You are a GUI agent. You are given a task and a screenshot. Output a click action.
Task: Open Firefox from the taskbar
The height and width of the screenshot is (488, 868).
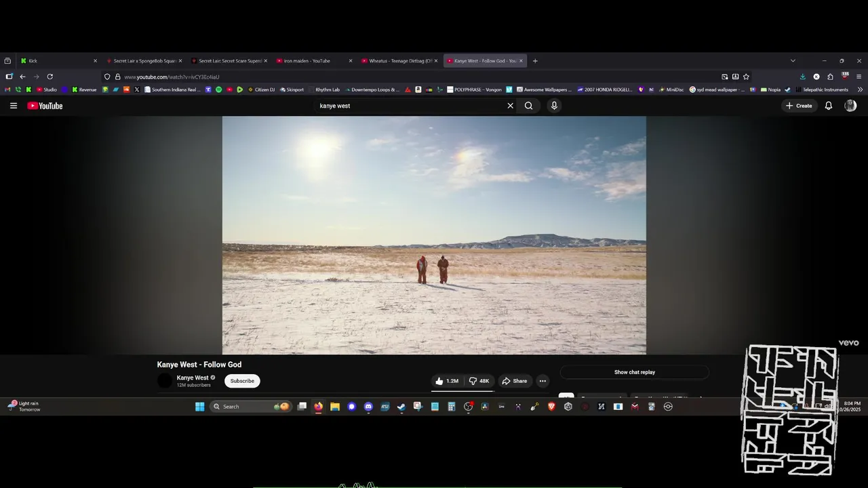coord(319,407)
